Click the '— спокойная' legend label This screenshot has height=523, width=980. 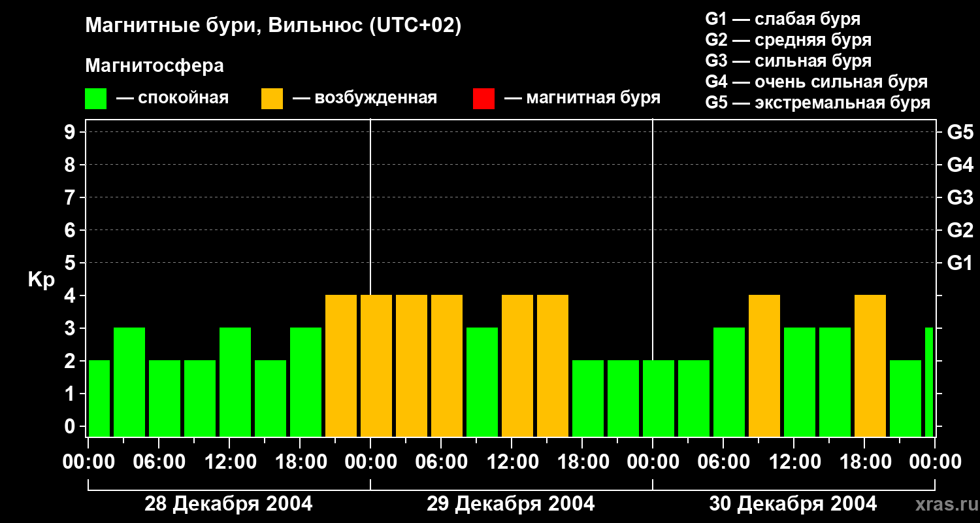172,98
